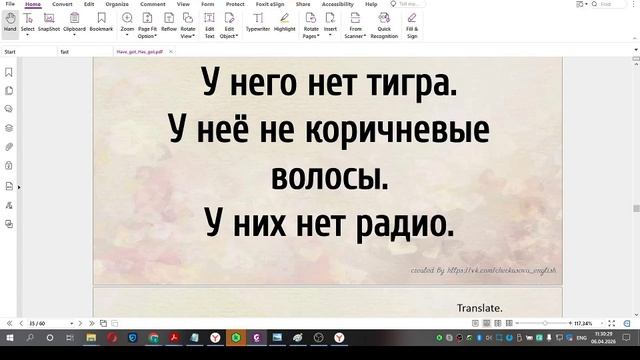Image resolution: width=640 pixels, height=360 pixels.
Task: Open the Insert dropdown arrow
Action: [x=330, y=36]
